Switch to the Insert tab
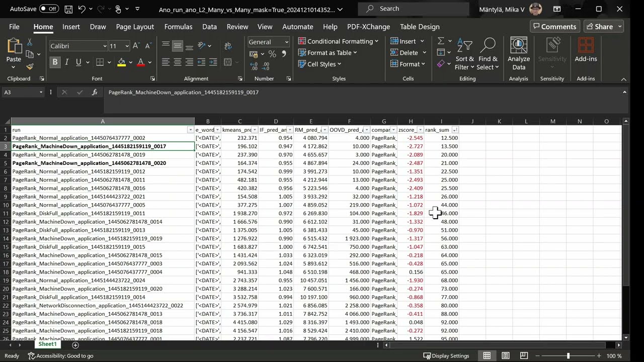 point(71,27)
